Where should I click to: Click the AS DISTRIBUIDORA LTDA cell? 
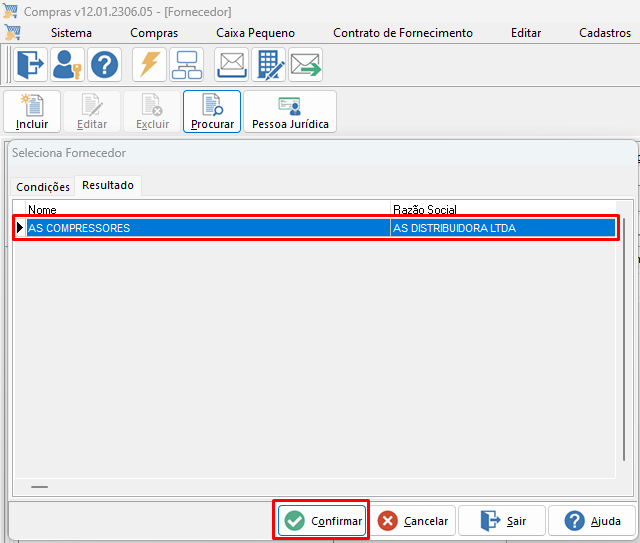[x=503, y=228]
